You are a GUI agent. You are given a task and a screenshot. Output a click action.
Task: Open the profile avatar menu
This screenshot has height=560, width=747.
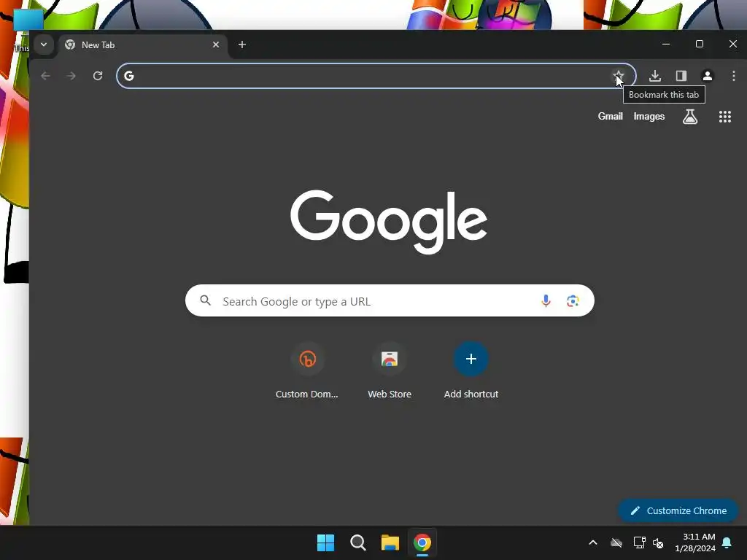pyautogui.click(x=708, y=76)
